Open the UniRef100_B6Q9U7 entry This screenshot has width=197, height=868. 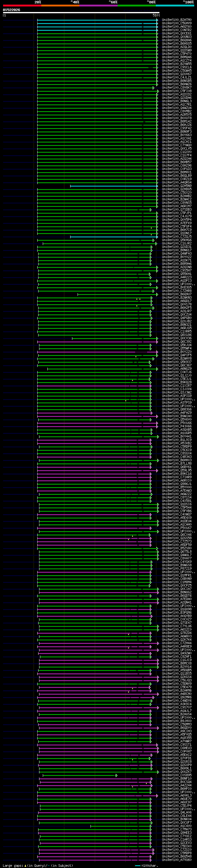click(177, 294)
